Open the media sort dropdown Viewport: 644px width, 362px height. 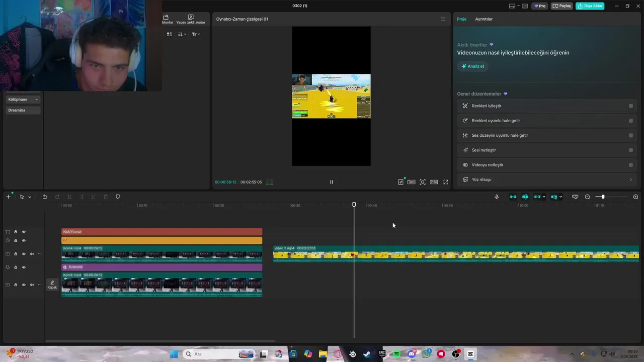pyautogui.click(x=182, y=34)
